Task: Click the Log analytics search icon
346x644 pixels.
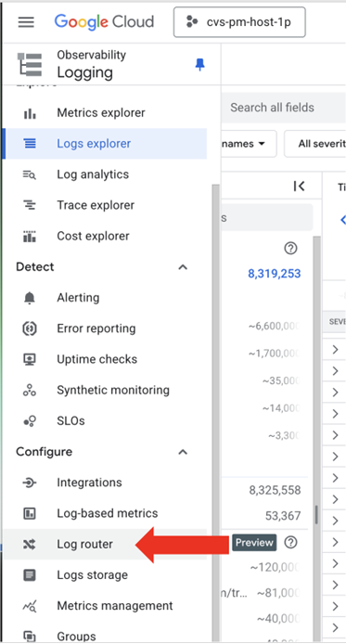Action: coord(30,174)
